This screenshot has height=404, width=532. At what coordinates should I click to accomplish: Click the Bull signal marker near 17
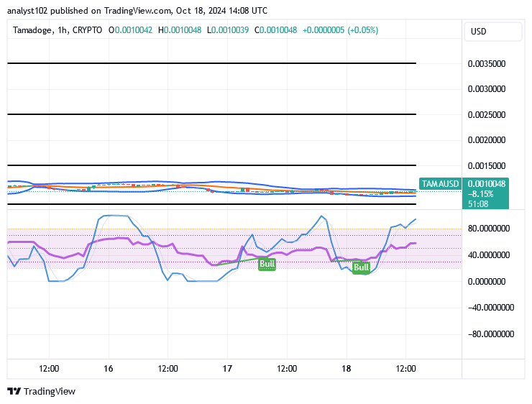tap(267, 264)
